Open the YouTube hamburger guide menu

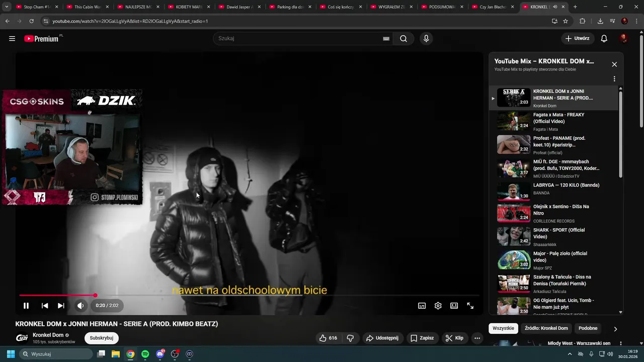(x=12, y=39)
